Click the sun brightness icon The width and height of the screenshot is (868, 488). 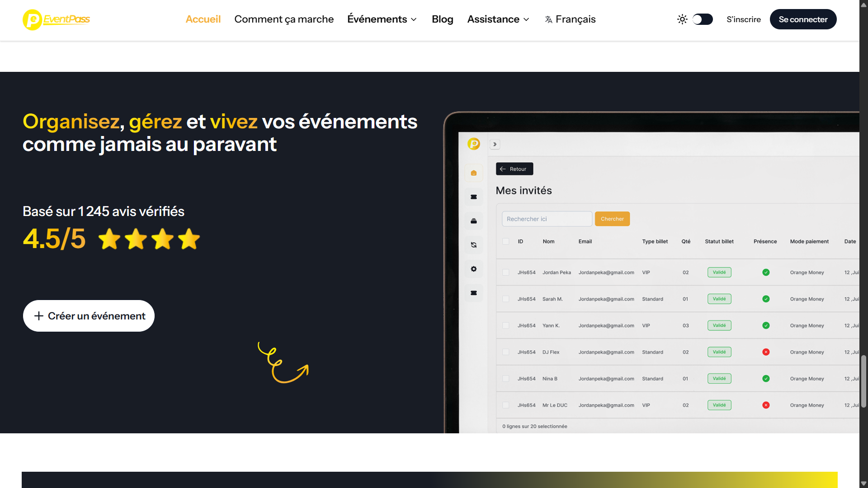click(x=682, y=19)
